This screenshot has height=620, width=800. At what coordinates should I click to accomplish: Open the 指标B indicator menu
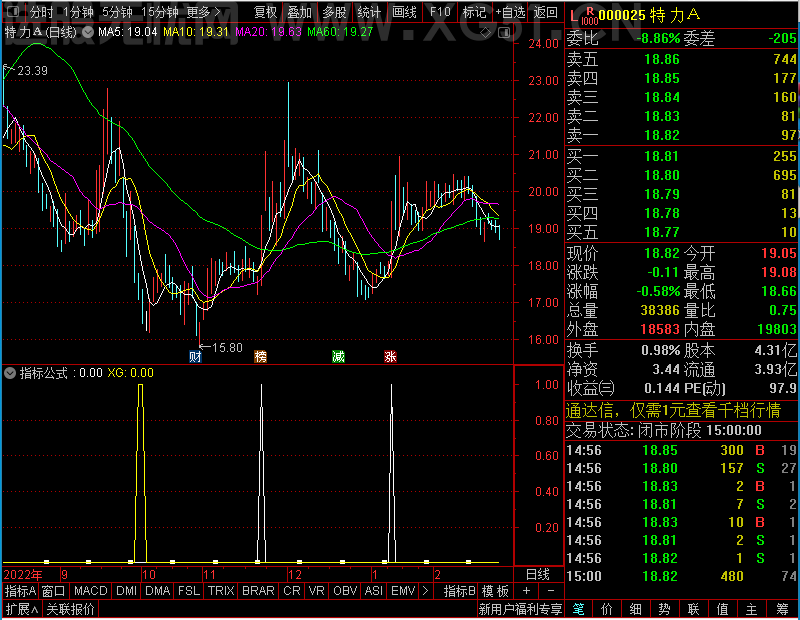tap(460, 591)
